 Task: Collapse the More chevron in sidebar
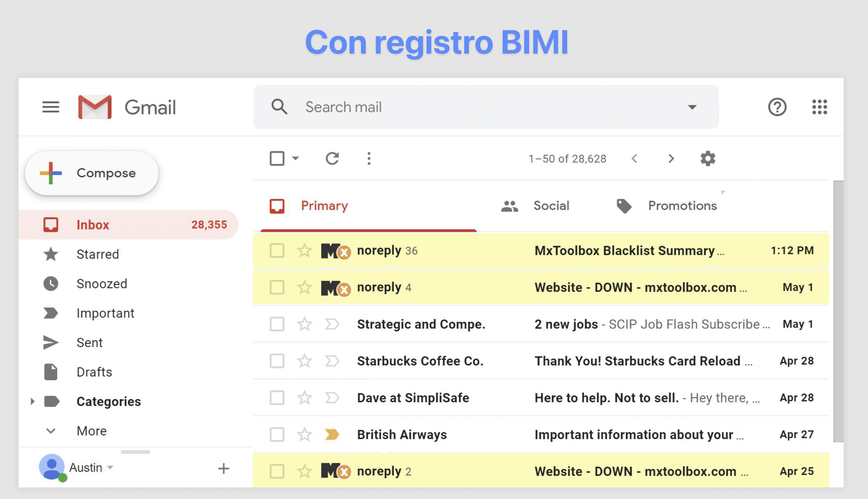tap(51, 431)
